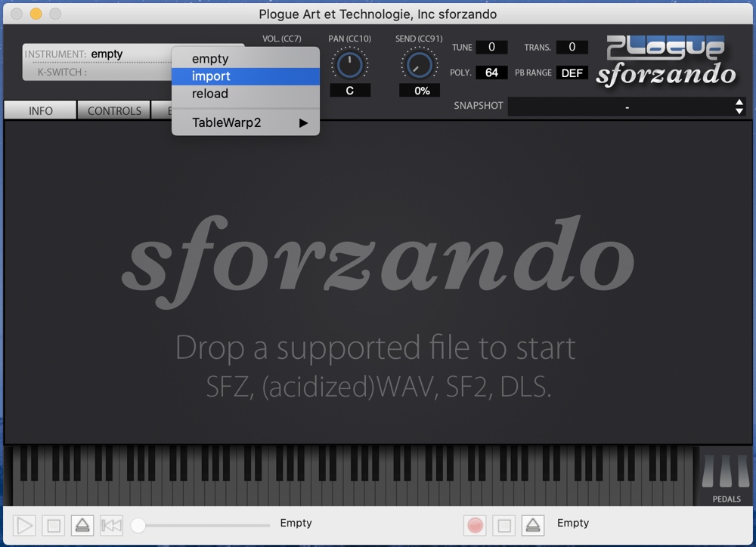Click the left sustain pedal
The width and height of the screenshot is (756, 547).
708,471
